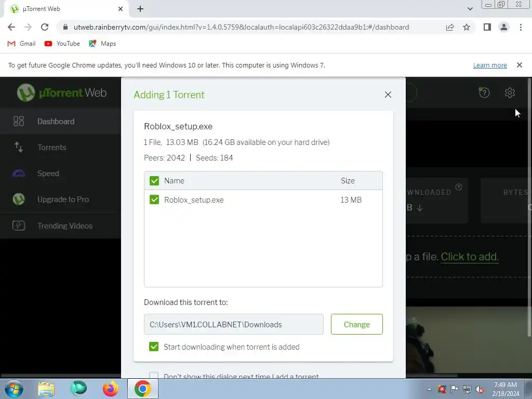The width and height of the screenshot is (532, 399).
Task: Open the uTorrent settings gear
Action: click(x=510, y=92)
